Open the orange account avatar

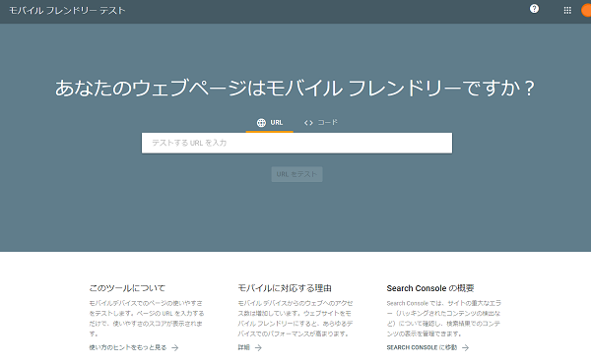pyautogui.click(x=586, y=11)
